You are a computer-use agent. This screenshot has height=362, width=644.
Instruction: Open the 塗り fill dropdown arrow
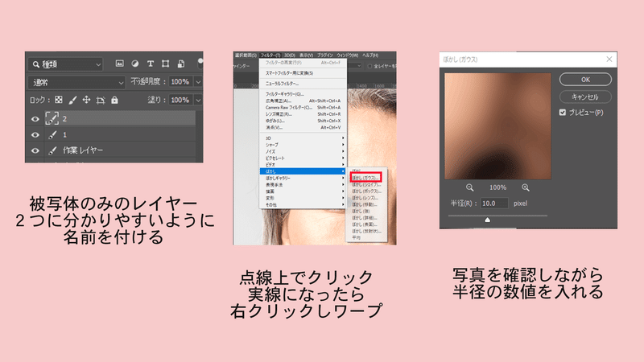198,100
